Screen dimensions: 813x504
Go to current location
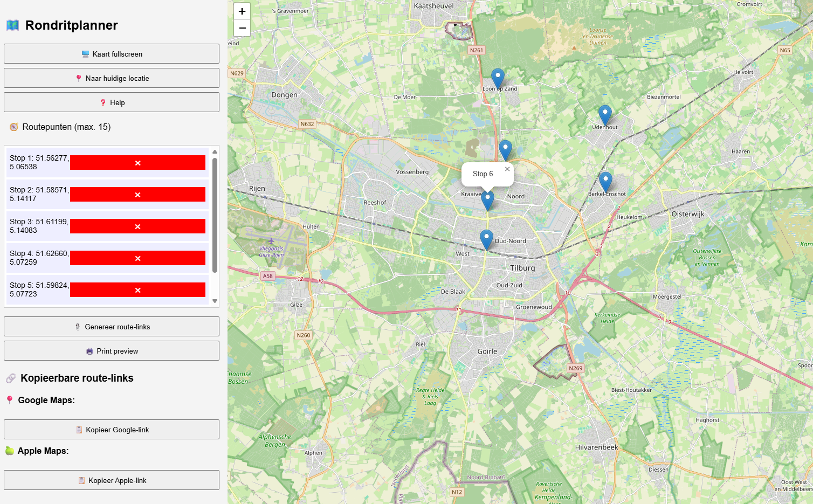tap(112, 78)
